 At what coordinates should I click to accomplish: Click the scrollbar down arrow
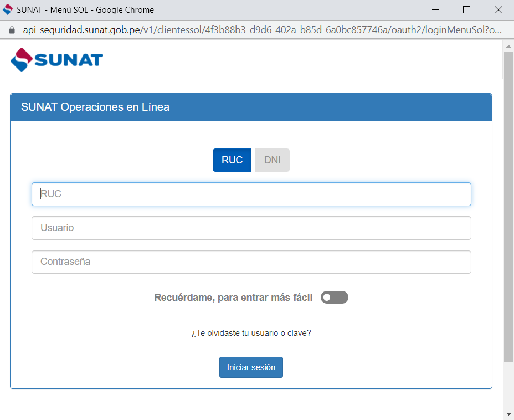tap(508, 414)
